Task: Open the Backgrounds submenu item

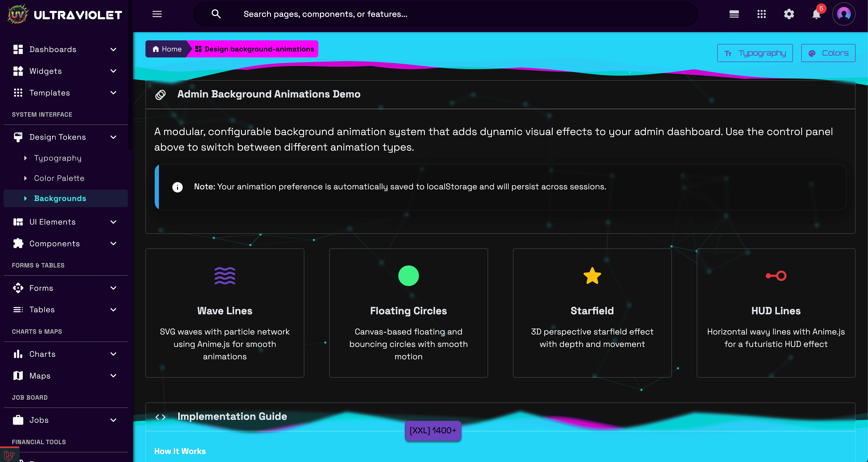Action: click(60, 198)
